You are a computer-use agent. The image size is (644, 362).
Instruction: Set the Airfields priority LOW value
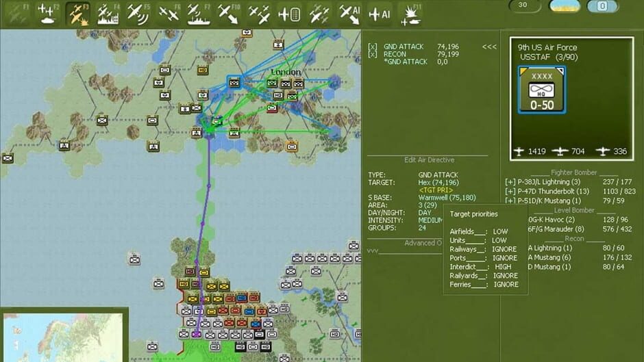(500, 231)
